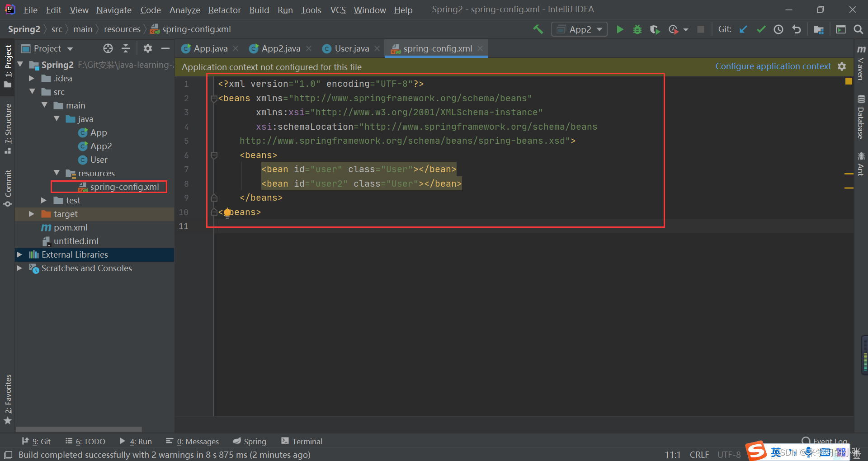Open the App2 run configuration dropdown

[x=580, y=29]
